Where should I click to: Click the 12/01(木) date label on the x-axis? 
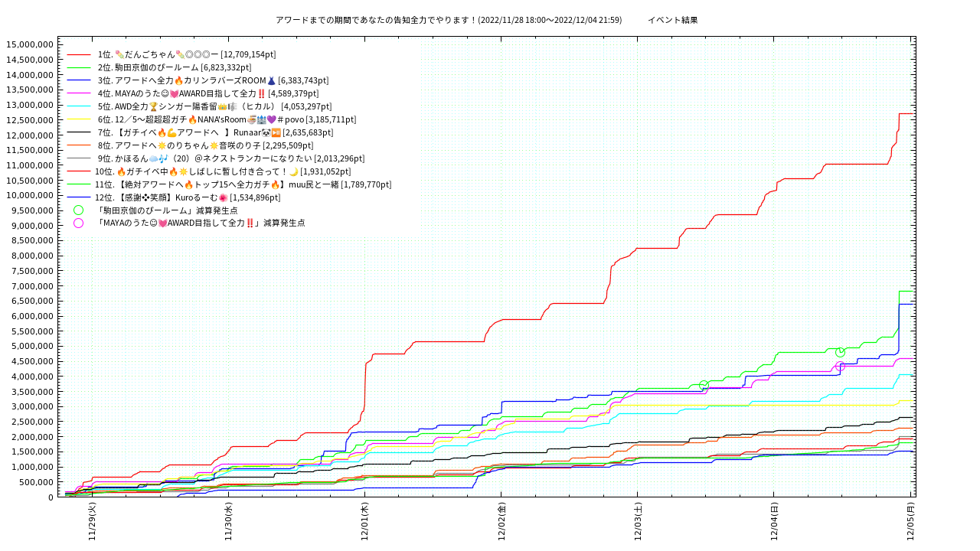364,522
